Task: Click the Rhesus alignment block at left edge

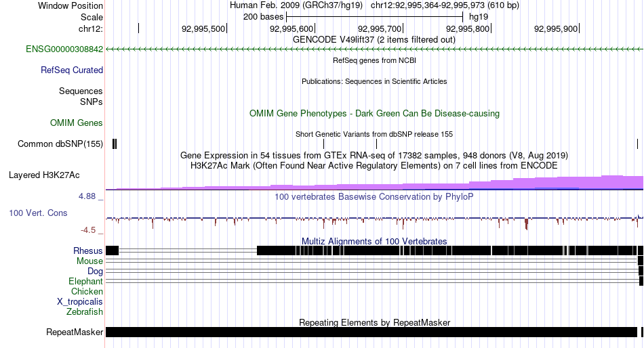Action: click(112, 251)
